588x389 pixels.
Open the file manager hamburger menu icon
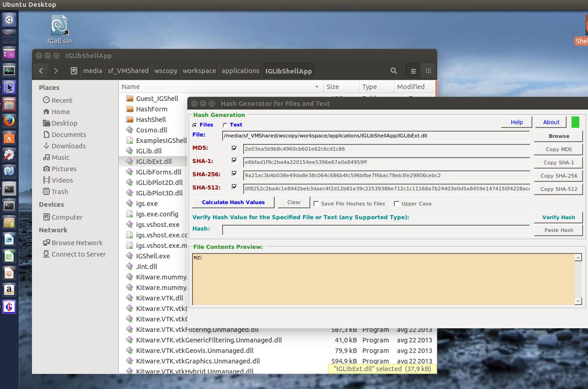point(413,71)
